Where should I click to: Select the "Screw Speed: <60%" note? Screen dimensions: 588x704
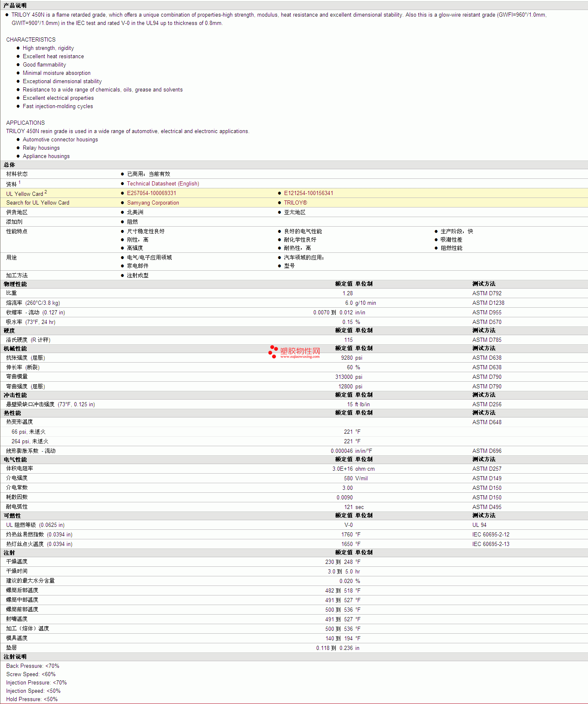click(31, 674)
